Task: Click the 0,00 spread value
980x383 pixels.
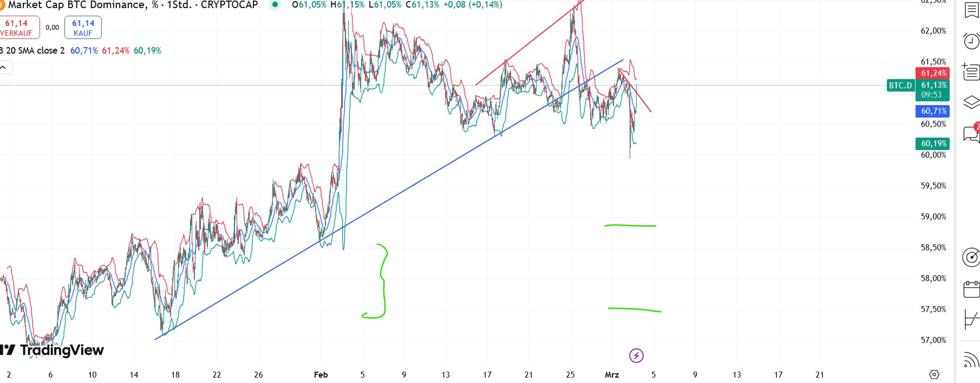Action: pos(53,28)
